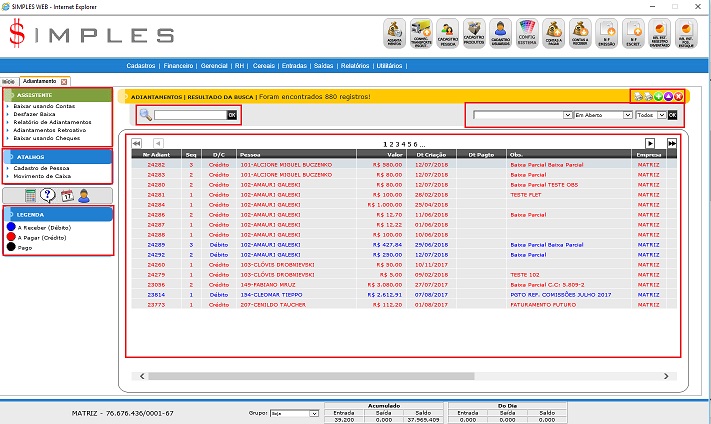Viewport: 711px width, 424px height.
Task: Expand the 'Em Aberto' status dropdown
Action: [x=627, y=116]
